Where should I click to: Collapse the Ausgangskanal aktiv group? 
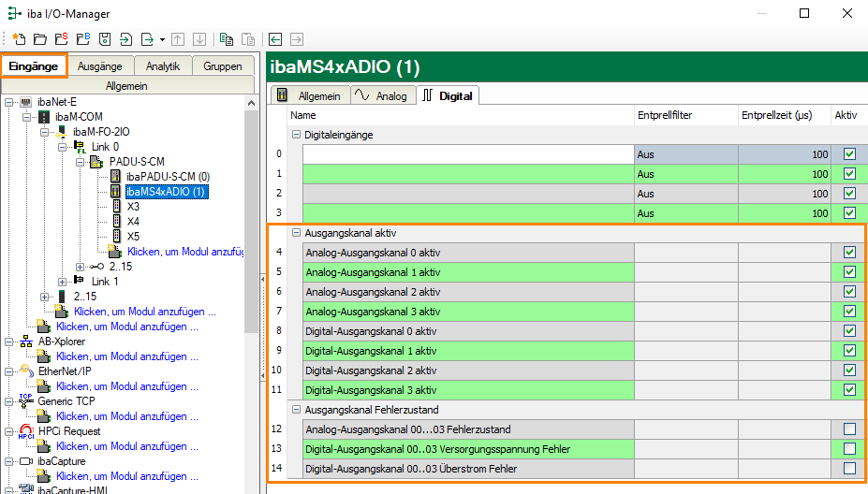coord(297,233)
